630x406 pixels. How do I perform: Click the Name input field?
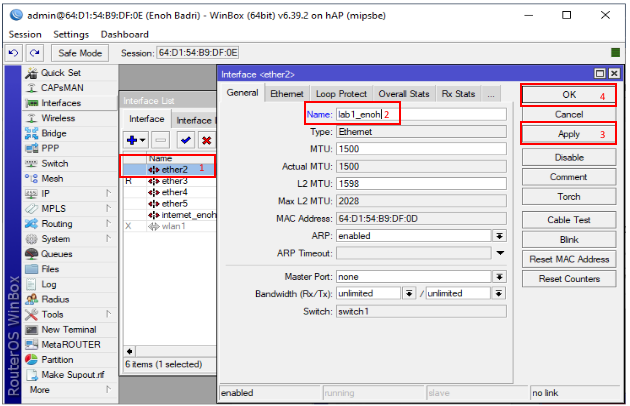point(421,115)
